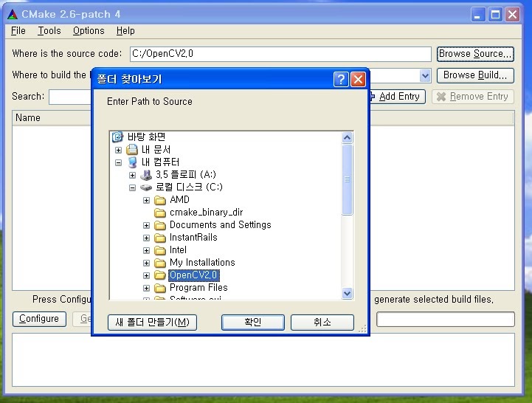Expand the Documents and Settings node
This screenshot has width=532, height=403.
(146, 225)
